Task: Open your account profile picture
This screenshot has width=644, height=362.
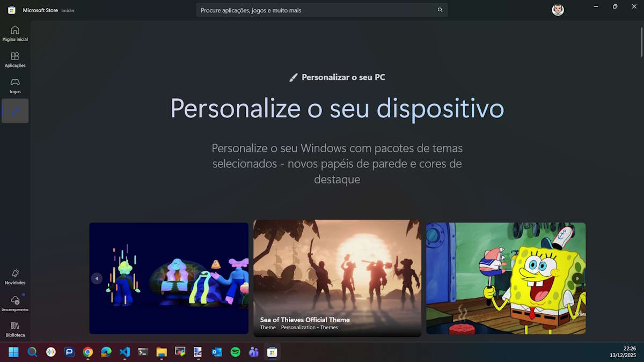Action: click(x=558, y=10)
